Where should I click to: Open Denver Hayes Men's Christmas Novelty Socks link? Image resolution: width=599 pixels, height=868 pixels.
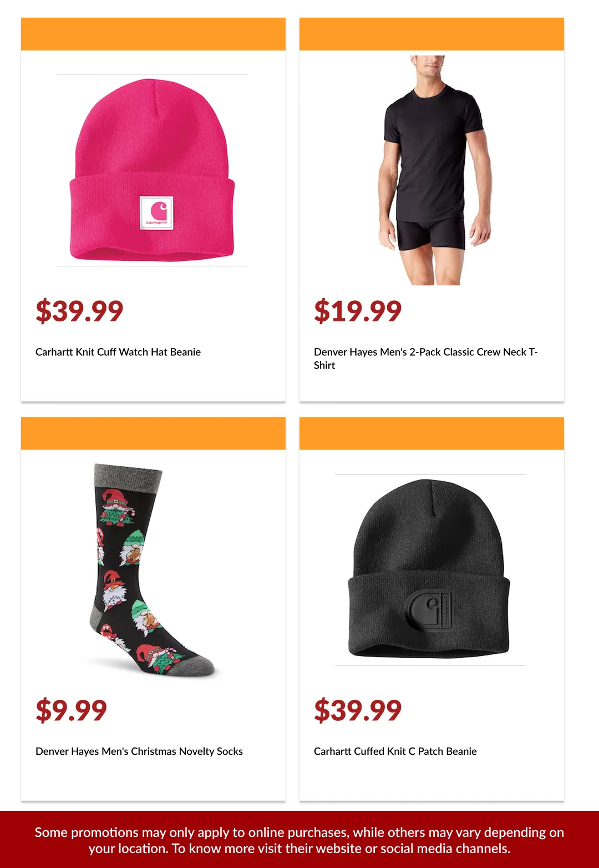pyautogui.click(x=139, y=751)
